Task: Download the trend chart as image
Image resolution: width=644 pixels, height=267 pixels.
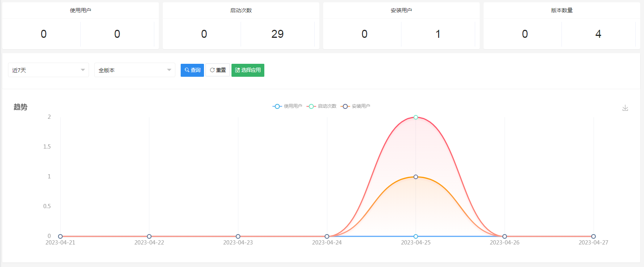Action: 625,108
